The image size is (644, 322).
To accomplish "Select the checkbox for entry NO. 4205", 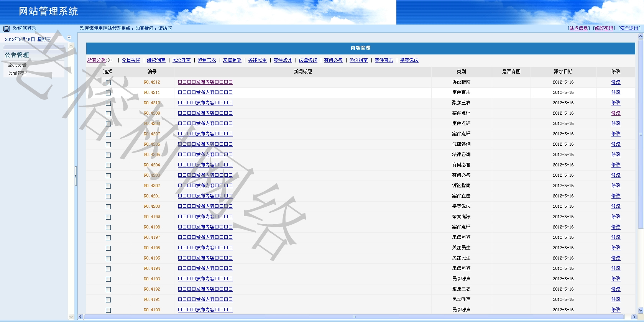I will pos(108,155).
